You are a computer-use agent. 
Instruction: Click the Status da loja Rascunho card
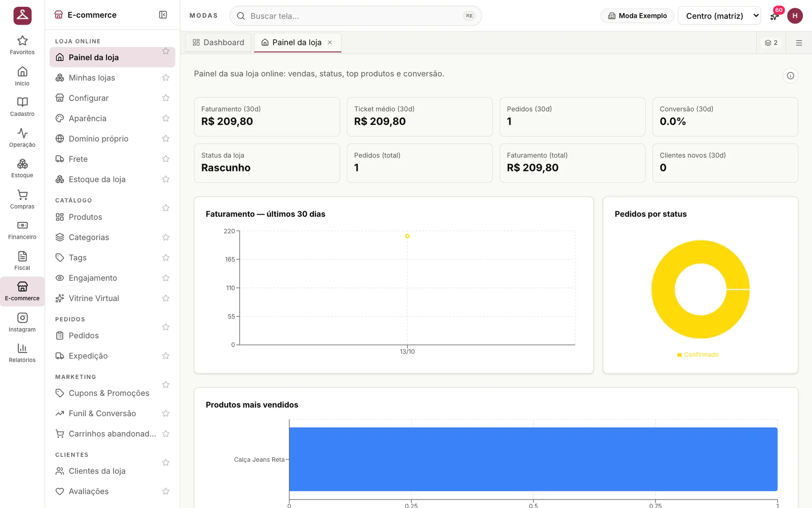click(267, 163)
